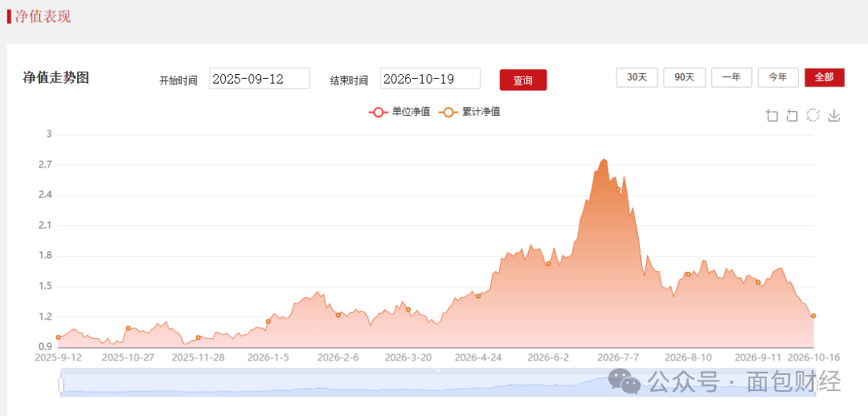Toggle 累计净值 legend series
868x416 pixels.
[x=470, y=112]
